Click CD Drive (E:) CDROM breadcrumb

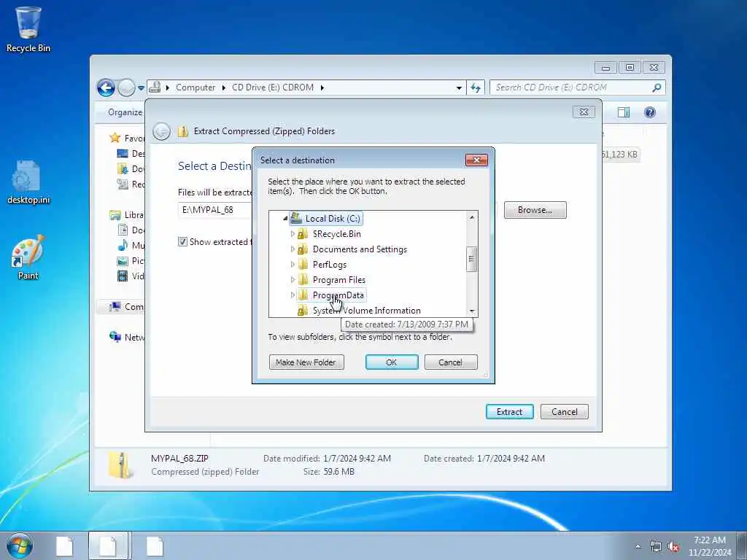(x=273, y=87)
